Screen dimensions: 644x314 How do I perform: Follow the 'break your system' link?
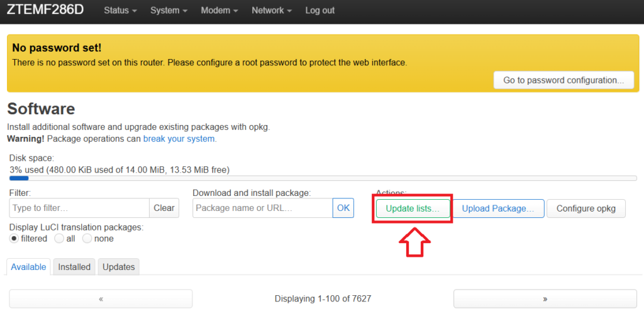tap(180, 138)
